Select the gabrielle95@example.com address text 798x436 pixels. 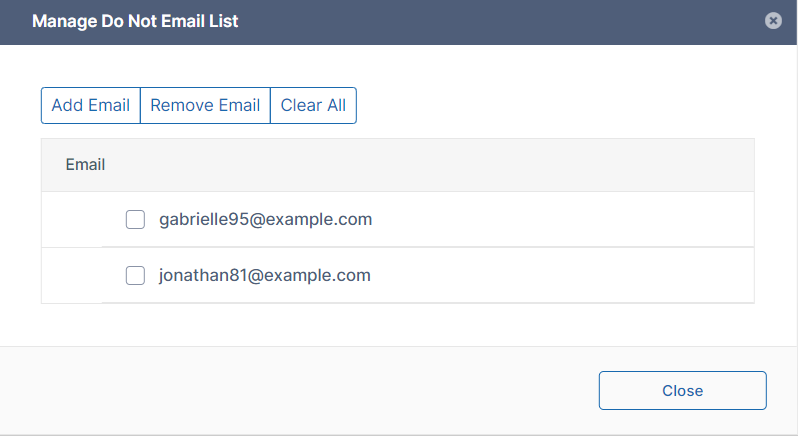click(265, 219)
